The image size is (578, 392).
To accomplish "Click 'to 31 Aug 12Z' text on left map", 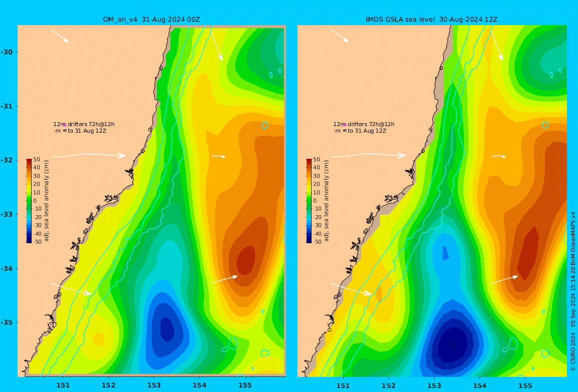I will click(87, 131).
